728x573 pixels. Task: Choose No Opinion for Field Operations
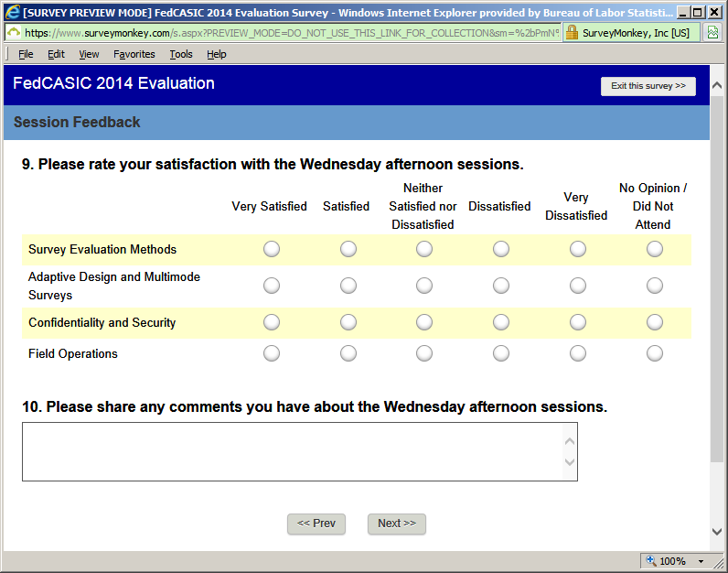655,353
